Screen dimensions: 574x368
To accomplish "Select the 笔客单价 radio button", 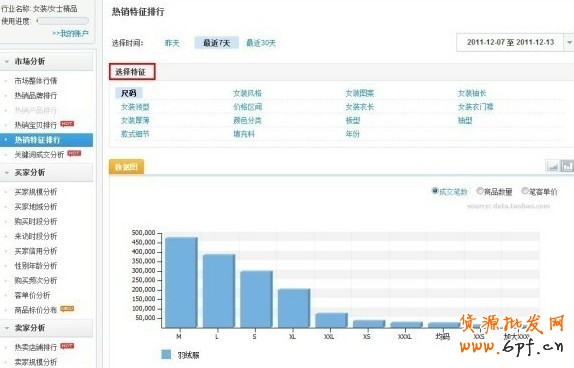I will click(x=525, y=191).
